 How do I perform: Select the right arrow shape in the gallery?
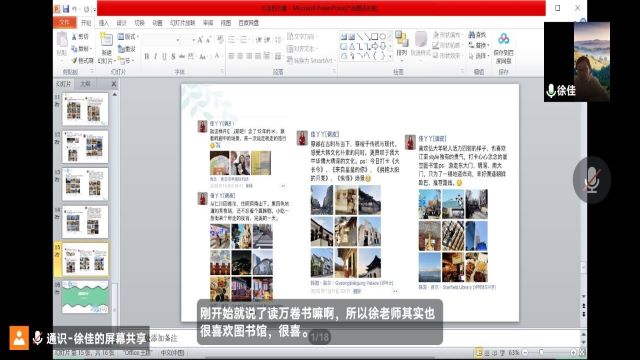(375, 47)
